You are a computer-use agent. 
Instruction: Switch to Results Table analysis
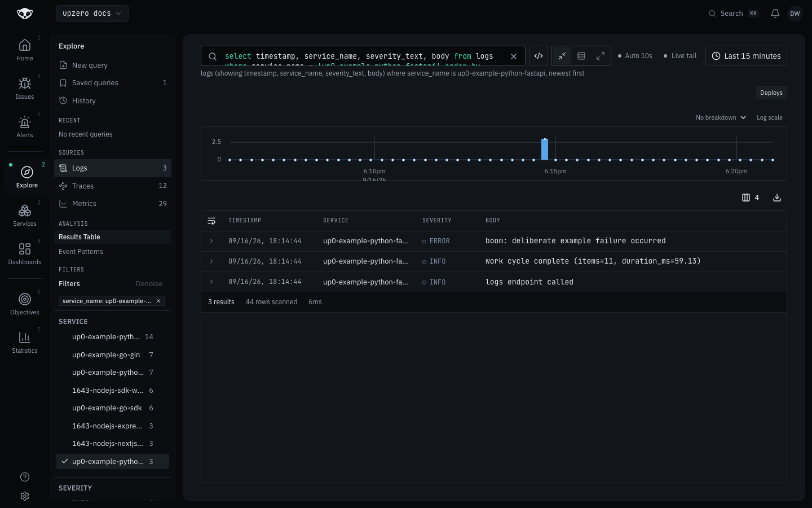[x=113, y=237]
